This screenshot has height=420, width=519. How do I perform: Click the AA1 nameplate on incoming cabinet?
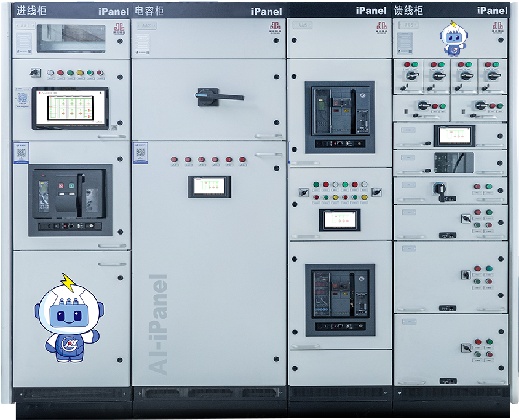click(x=25, y=25)
